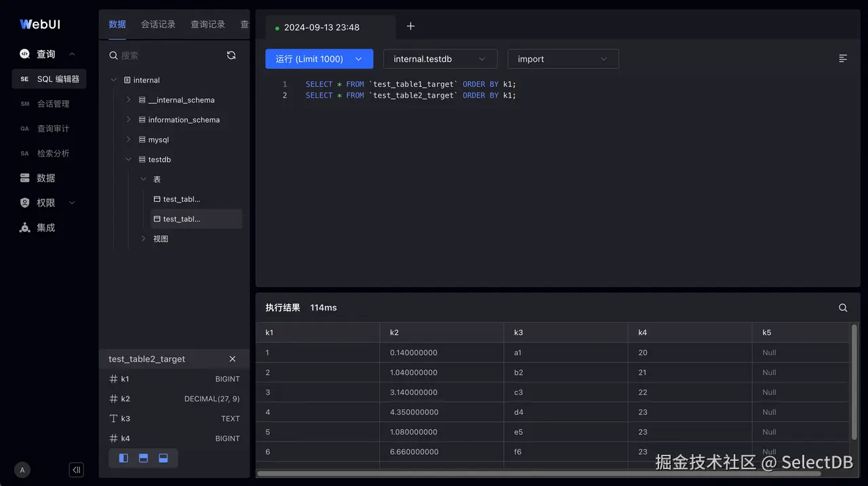Image resolution: width=868 pixels, height=486 pixels.
Task: Click the k1 number type icon
Action: click(x=113, y=379)
